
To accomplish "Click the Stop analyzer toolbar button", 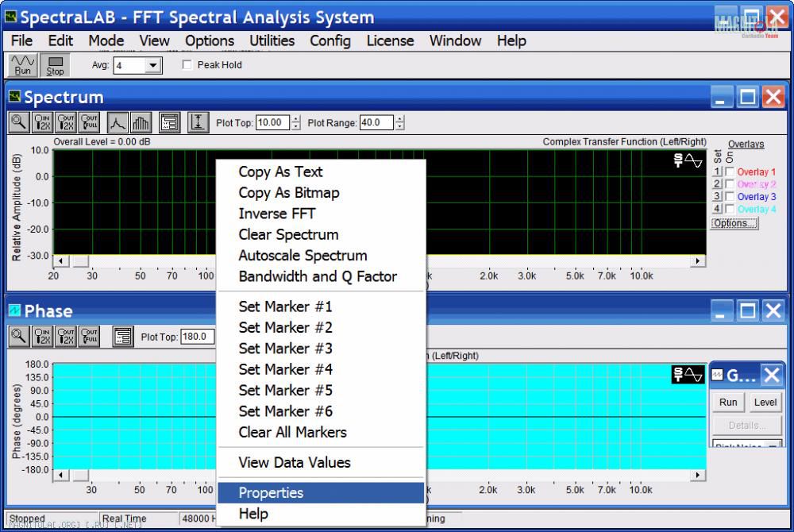I will (x=56, y=65).
